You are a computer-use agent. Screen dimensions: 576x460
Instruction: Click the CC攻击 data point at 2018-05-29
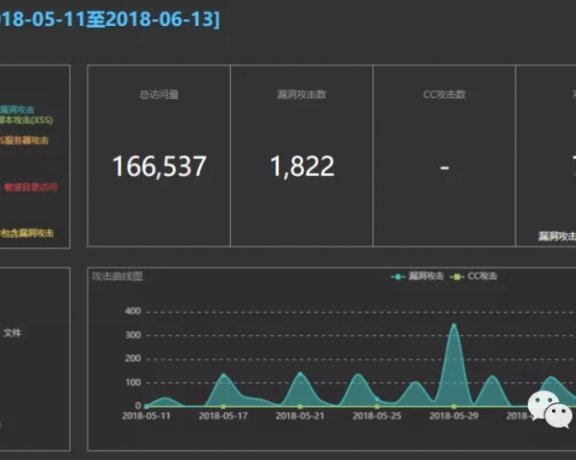point(454,406)
